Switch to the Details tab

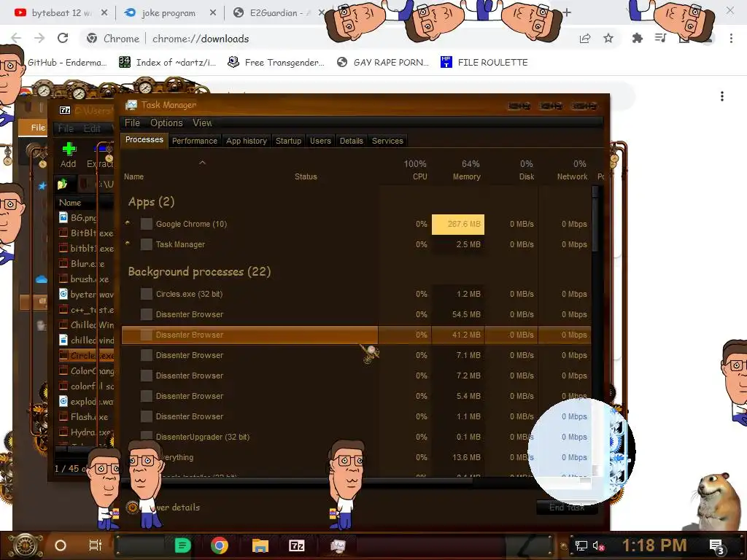(x=351, y=141)
